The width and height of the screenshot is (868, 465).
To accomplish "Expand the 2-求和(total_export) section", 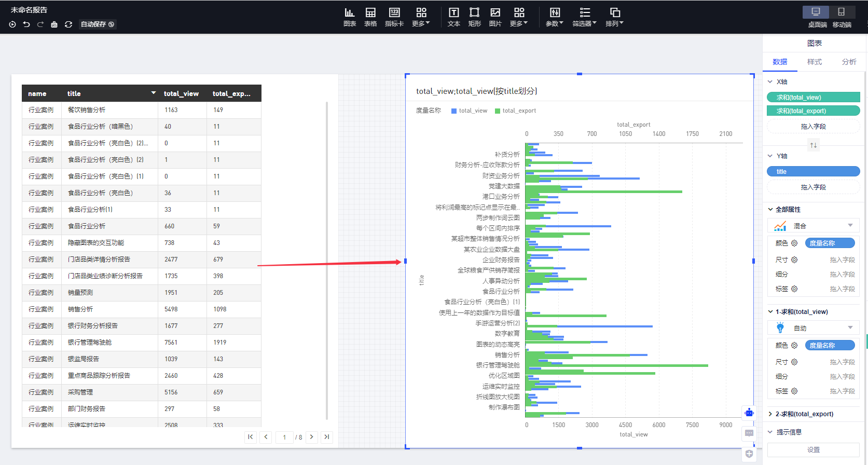I will click(x=804, y=414).
